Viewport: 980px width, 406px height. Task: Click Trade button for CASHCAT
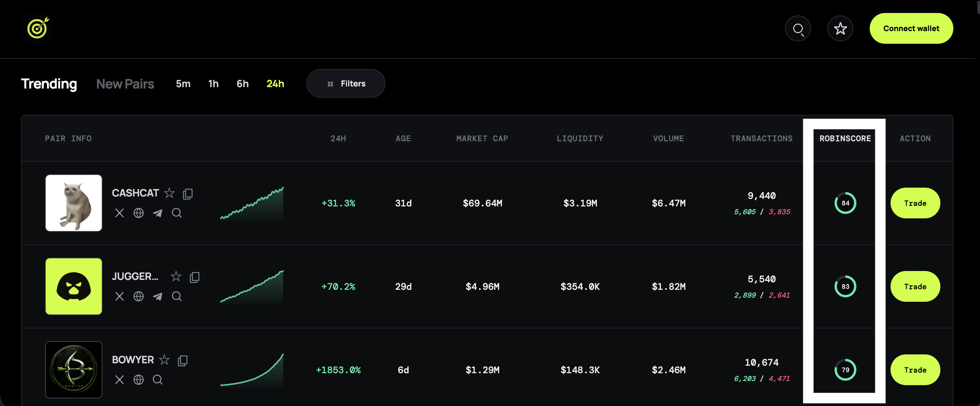tap(915, 203)
